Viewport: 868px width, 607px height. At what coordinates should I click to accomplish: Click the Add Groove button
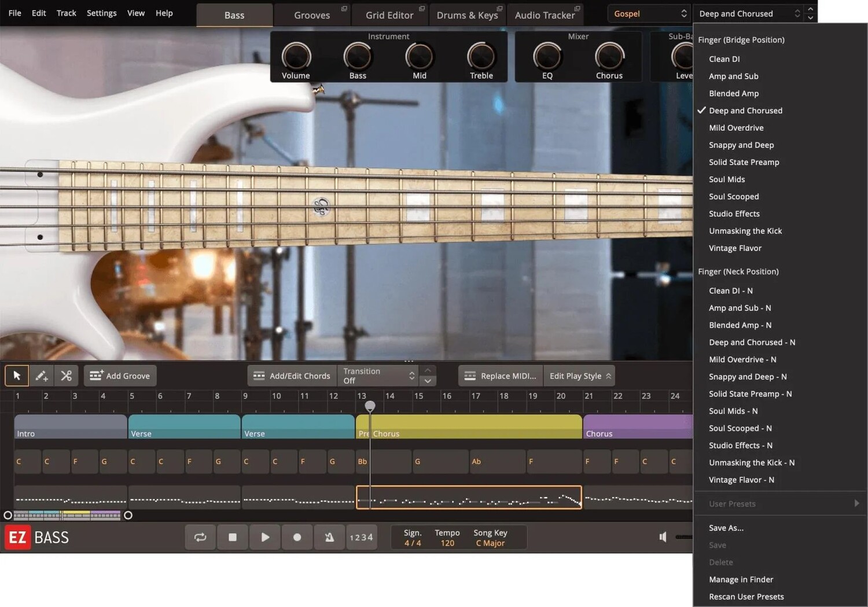coord(120,376)
